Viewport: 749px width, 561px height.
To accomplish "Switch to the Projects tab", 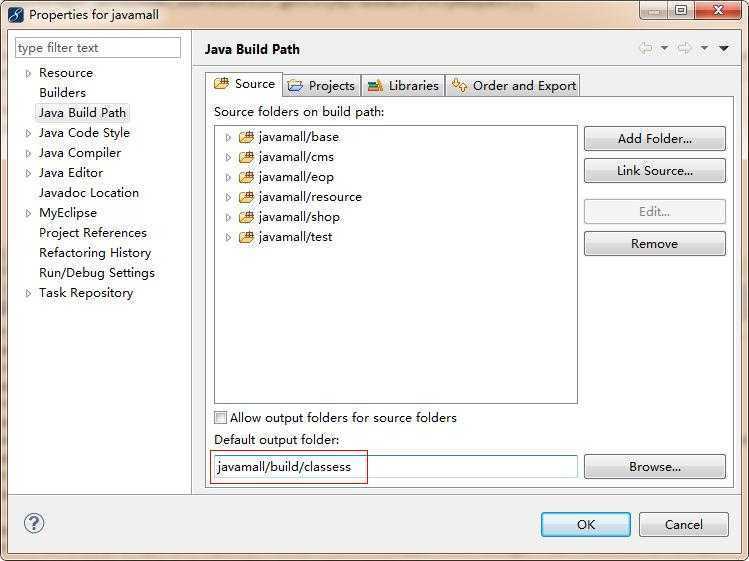I will coord(322,86).
